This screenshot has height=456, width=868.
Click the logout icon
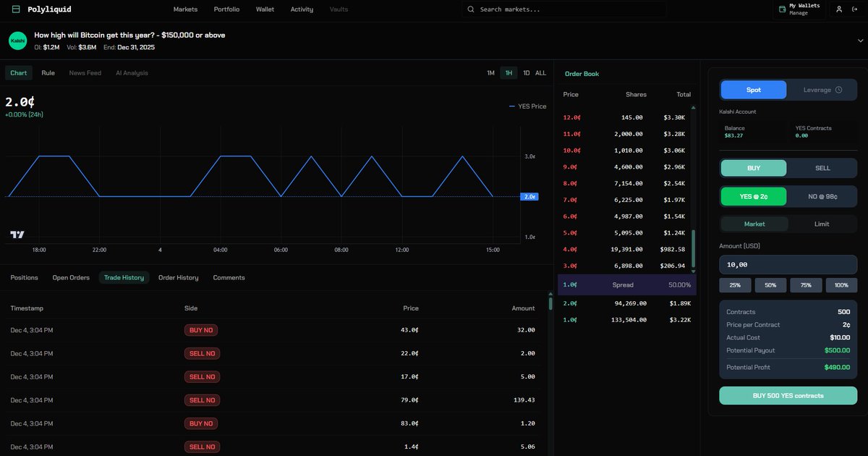click(x=855, y=9)
